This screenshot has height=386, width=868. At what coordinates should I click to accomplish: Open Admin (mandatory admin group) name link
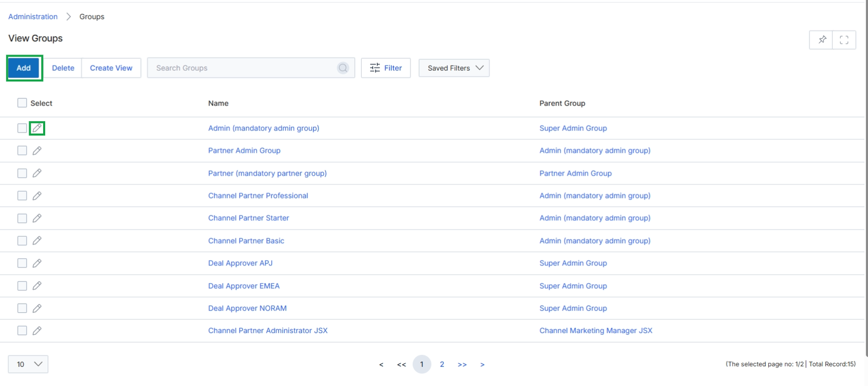point(264,128)
